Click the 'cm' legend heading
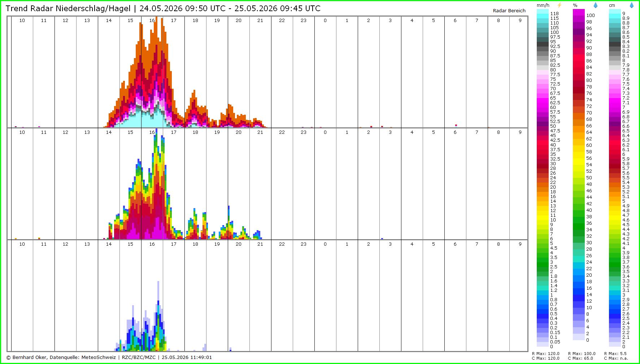Viewport: 640px width, 364px height. (612, 5)
